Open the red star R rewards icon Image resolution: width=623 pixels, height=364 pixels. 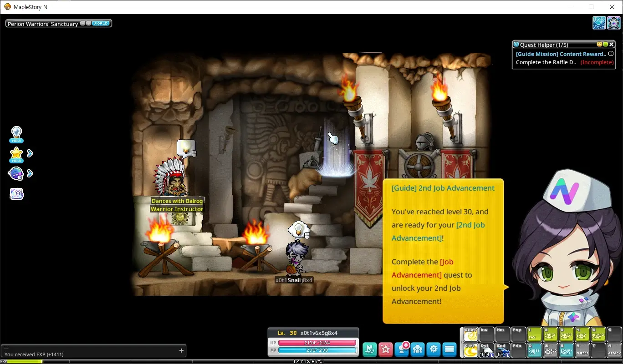click(386, 349)
